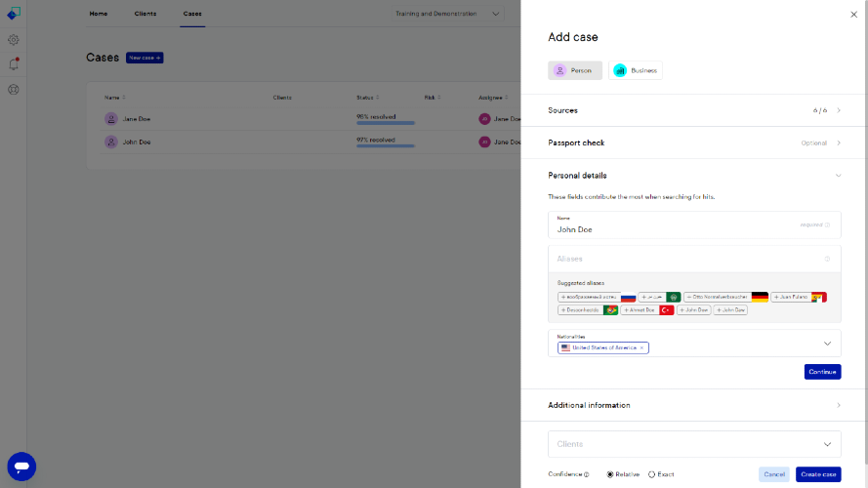The height and width of the screenshot is (488, 868).
Task: Click the app logo in sidebar
Action: point(14,14)
